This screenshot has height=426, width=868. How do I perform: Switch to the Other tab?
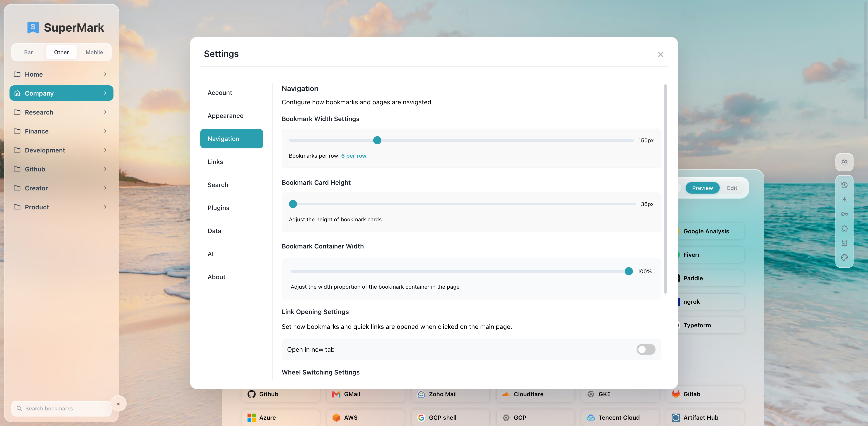pos(61,52)
